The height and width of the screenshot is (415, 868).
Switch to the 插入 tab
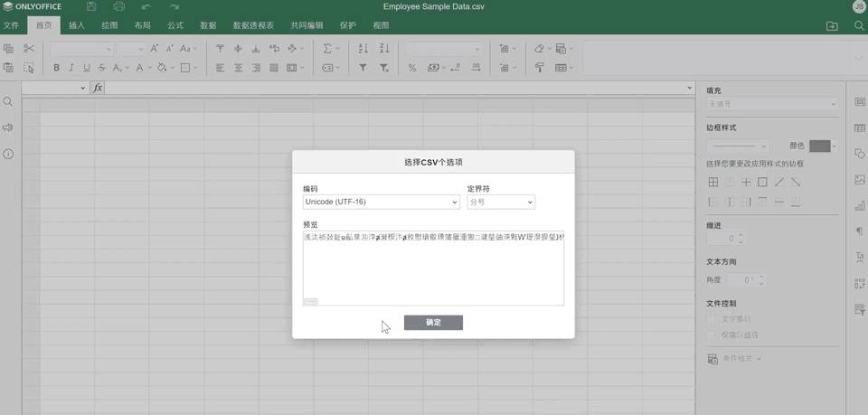(x=76, y=25)
